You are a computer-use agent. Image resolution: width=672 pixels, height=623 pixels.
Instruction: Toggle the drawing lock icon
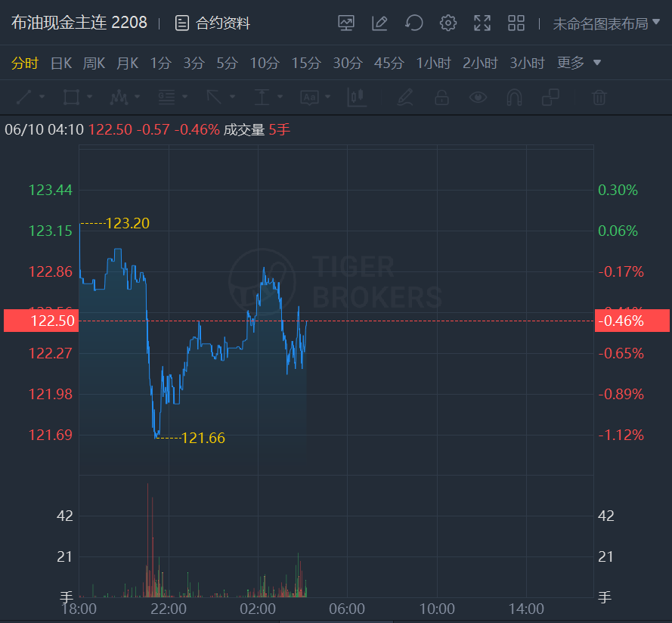tap(441, 97)
